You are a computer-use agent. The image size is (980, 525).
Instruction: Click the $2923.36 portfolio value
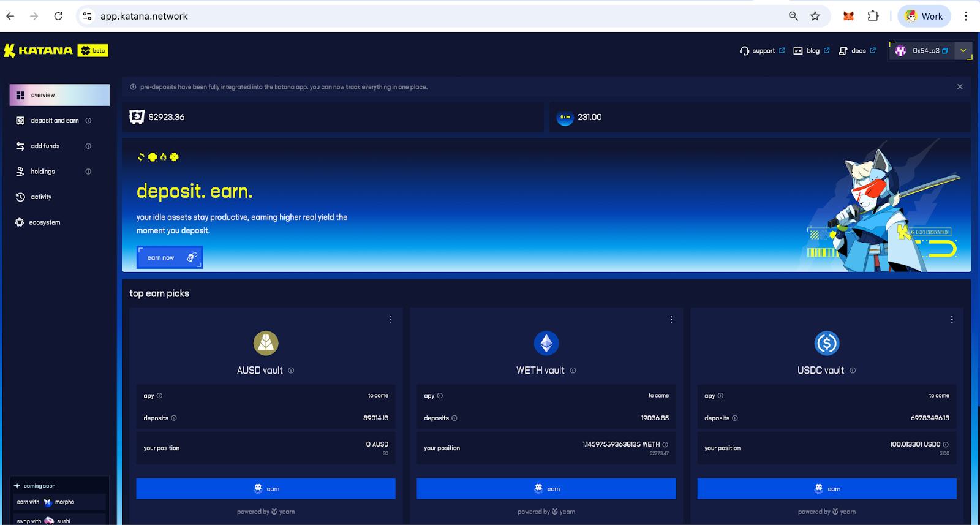point(167,117)
